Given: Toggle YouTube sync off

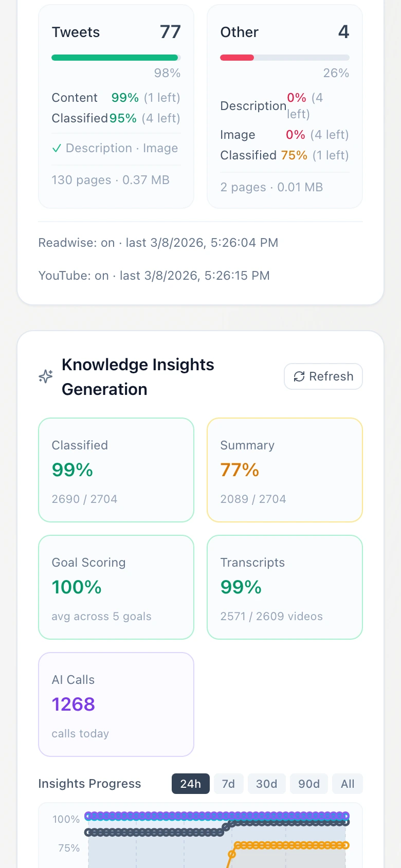Looking at the screenshot, I should 101,275.
